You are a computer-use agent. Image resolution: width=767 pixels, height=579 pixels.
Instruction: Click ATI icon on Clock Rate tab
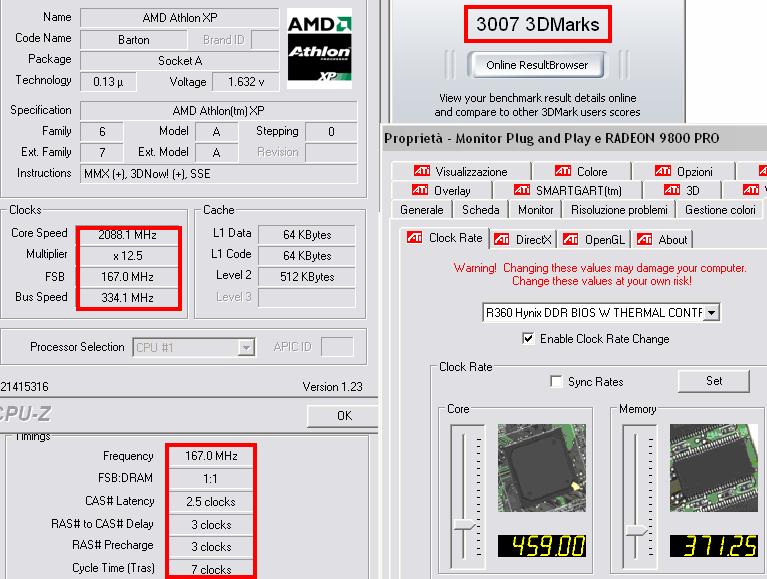(x=414, y=238)
